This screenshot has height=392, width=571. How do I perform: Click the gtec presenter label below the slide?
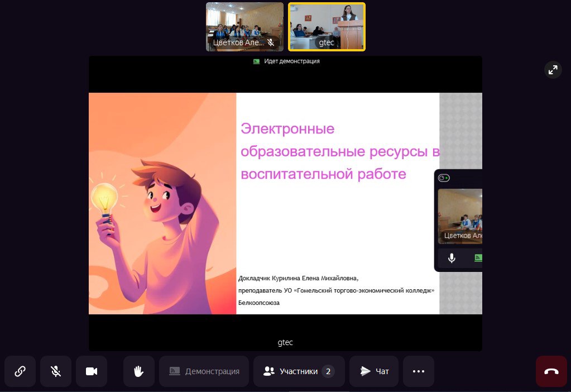(x=285, y=342)
